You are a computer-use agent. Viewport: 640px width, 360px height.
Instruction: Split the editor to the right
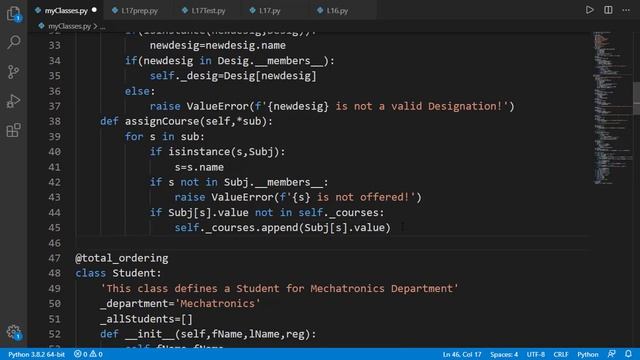(x=608, y=10)
